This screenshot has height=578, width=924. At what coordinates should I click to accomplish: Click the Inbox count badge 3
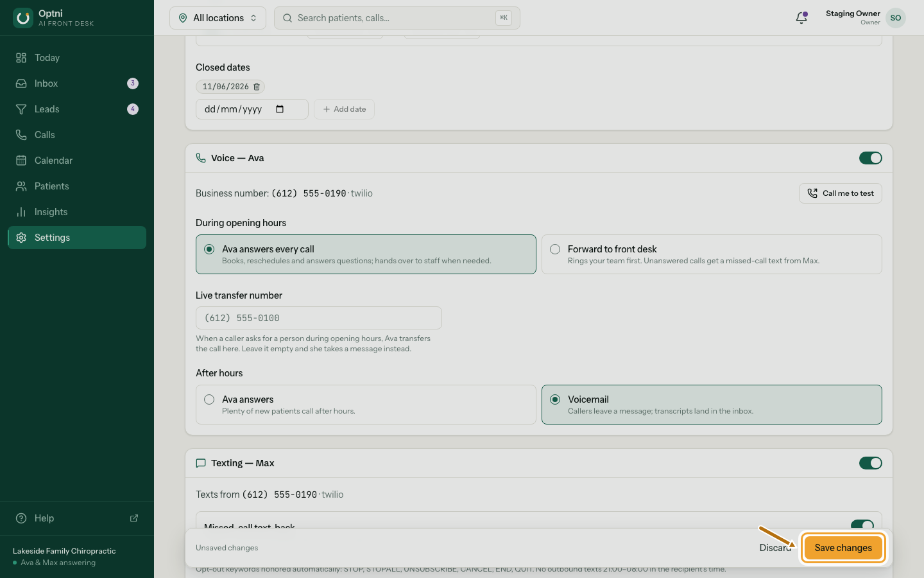pyautogui.click(x=133, y=83)
